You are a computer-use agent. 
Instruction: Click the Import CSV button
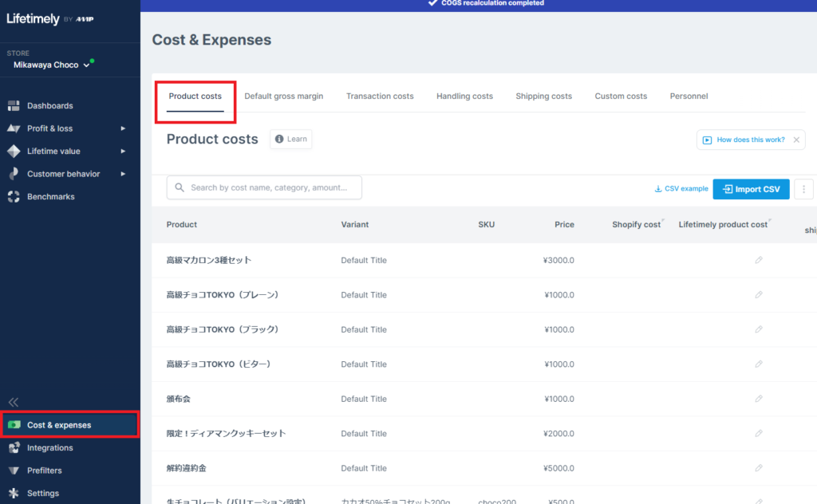[x=751, y=189]
